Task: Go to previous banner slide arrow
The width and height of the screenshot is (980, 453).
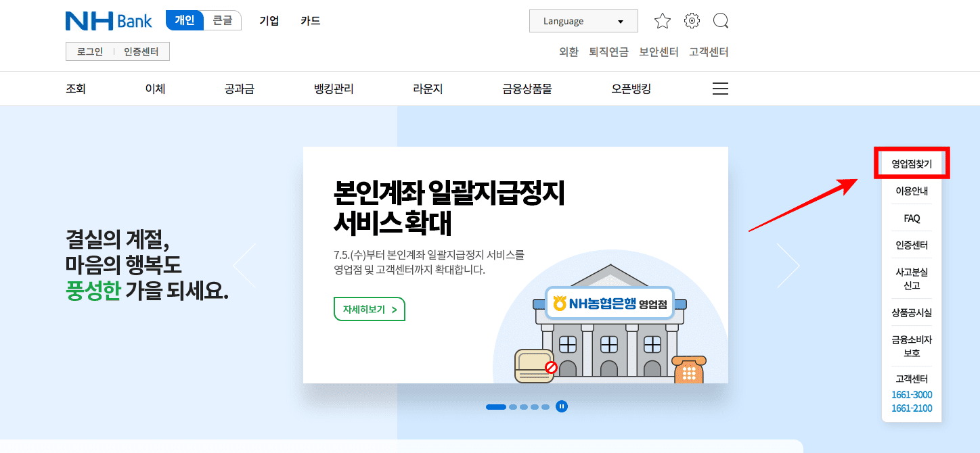Action: [x=244, y=265]
